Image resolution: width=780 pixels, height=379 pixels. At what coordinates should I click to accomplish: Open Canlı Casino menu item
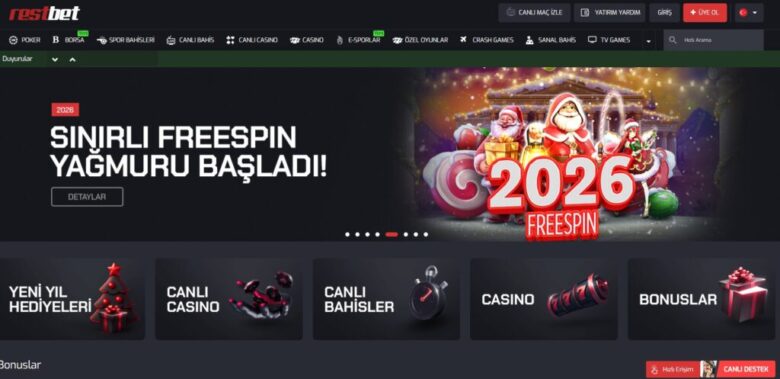tap(252, 40)
